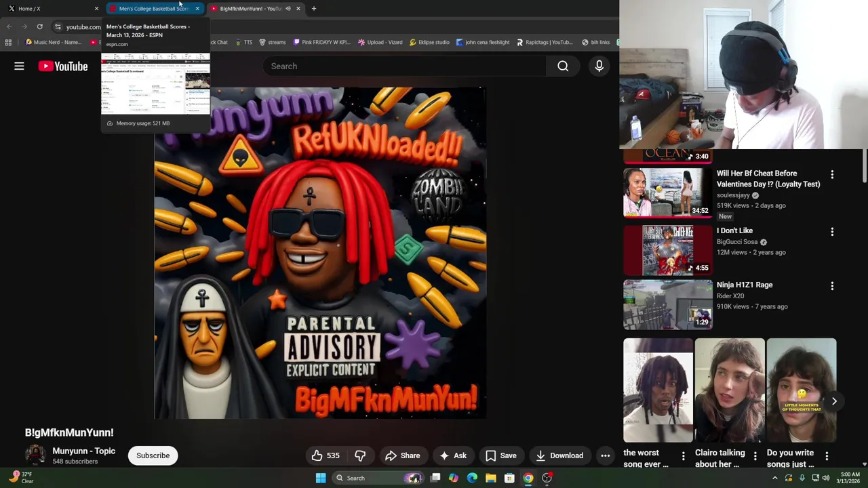The image size is (868, 488).
Task: Open the Eklipse studio bookmark
Action: coord(429,42)
